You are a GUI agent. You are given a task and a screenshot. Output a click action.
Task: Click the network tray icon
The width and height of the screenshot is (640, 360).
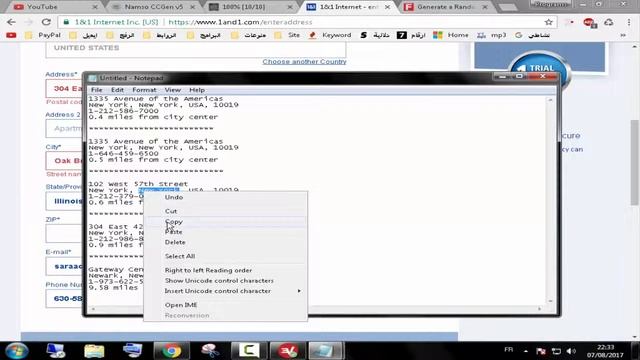point(556,351)
